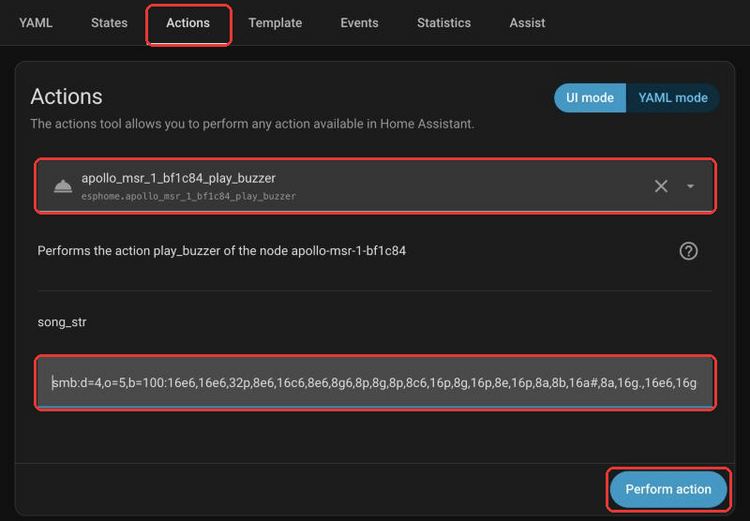750x521 pixels.
Task: Clear the selected action with X icon
Action: point(661,186)
